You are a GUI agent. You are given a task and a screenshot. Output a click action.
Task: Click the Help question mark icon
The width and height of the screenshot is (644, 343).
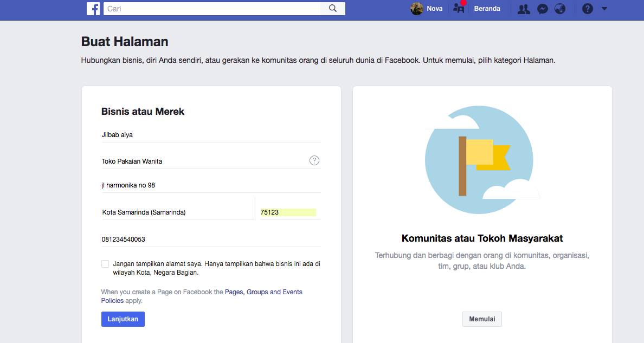(587, 9)
